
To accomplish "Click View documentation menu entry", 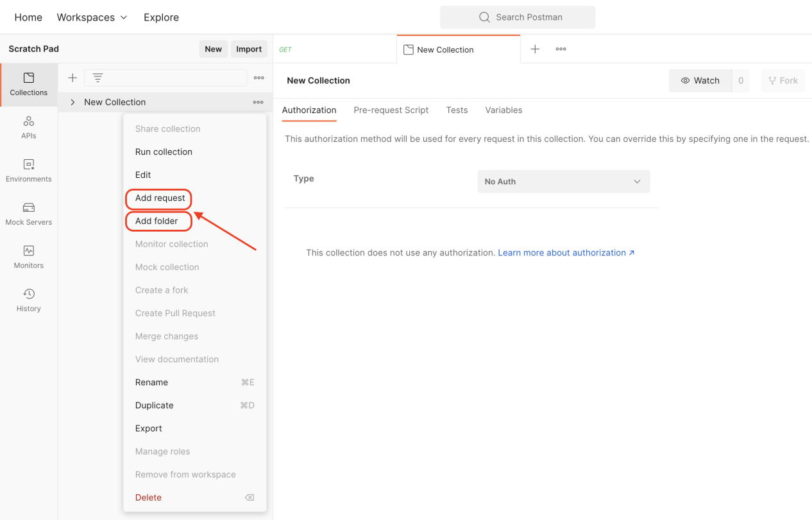I will (x=194, y=360).
